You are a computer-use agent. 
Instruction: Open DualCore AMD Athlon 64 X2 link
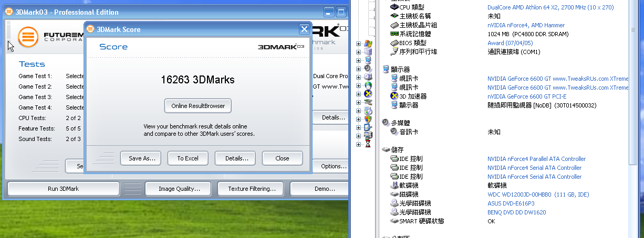click(x=550, y=7)
